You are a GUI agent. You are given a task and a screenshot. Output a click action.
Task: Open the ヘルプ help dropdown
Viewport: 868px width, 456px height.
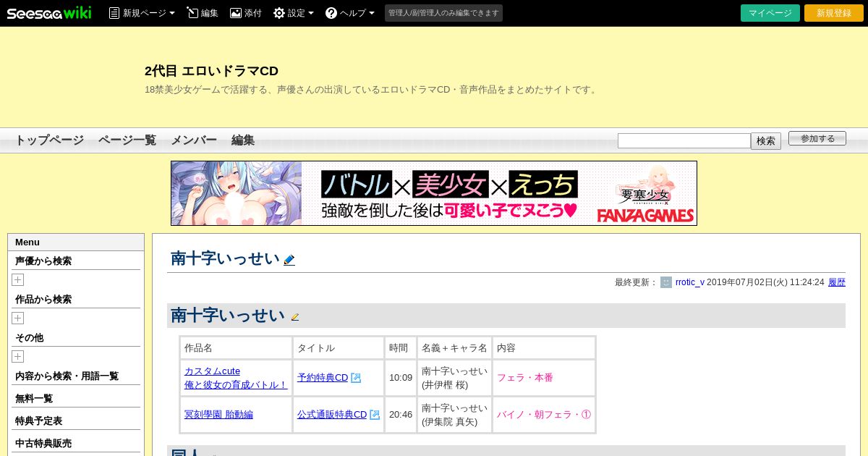click(x=350, y=13)
